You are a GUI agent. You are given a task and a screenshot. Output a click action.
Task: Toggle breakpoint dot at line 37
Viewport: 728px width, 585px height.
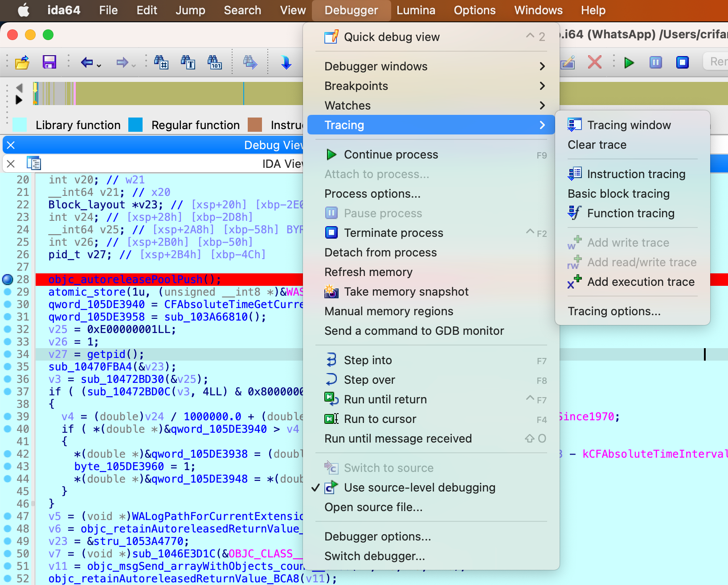8,391
